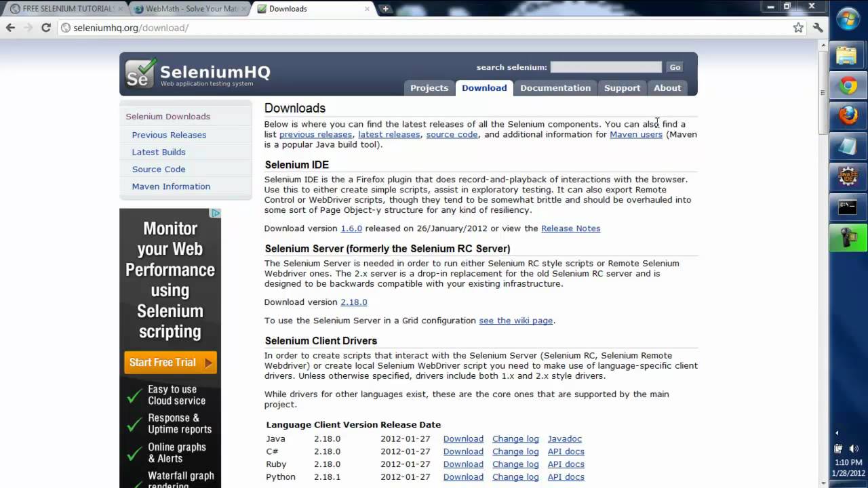The height and width of the screenshot is (488, 868).
Task: Open the Python Change log
Action: coord(515,477)
